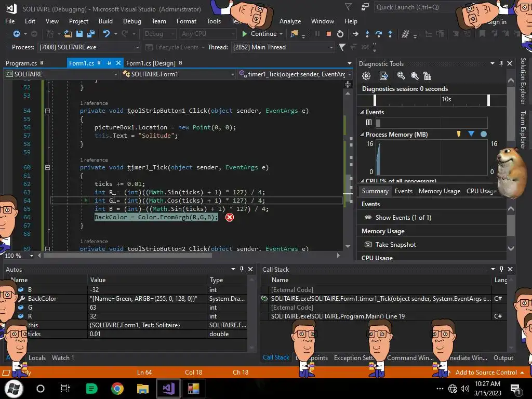The image size is (532, 399).
Task: Pause execution with the Break All icon
Action: [317, 34]
